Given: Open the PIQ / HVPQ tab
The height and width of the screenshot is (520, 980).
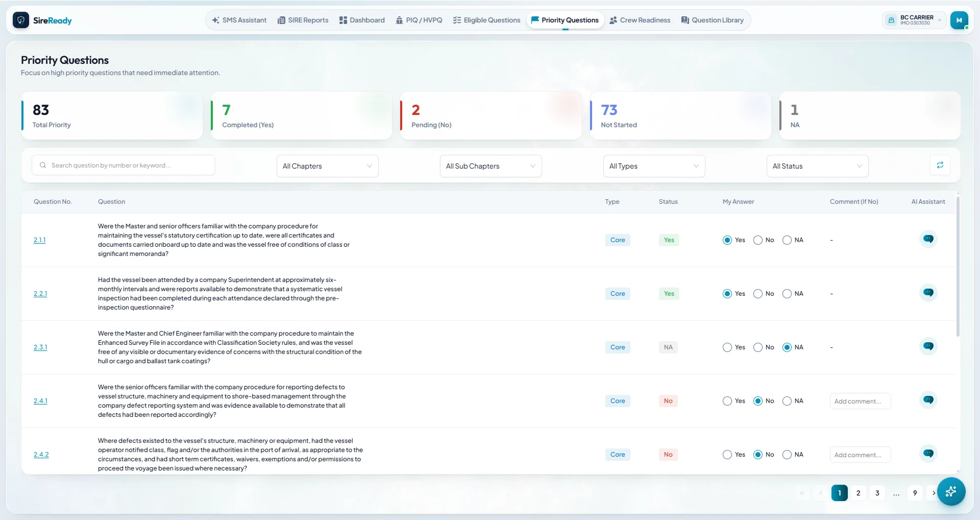Looking at the screenshot, I should pyautogui.click(x=419, y=20).
